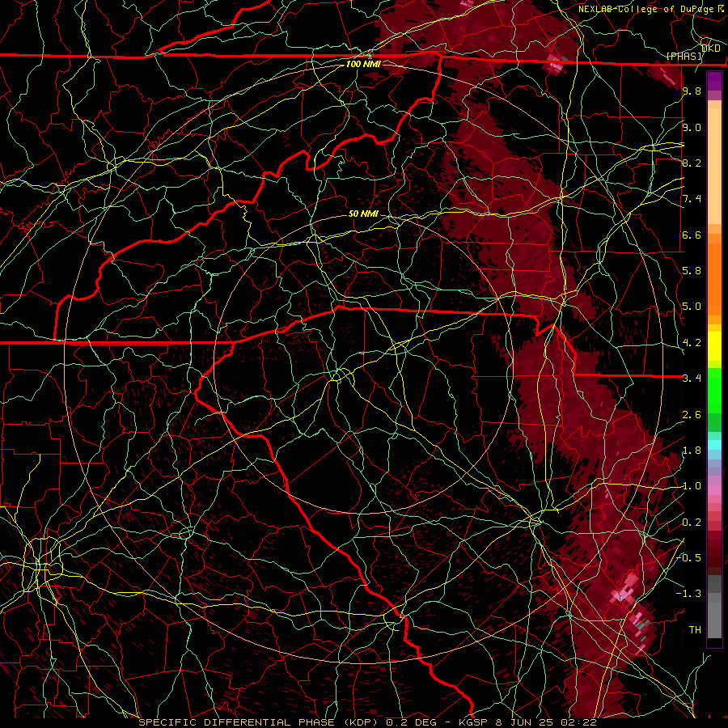728x728 pixels.
Task: Click the 1.0 scale value
Action: [692, 486]
